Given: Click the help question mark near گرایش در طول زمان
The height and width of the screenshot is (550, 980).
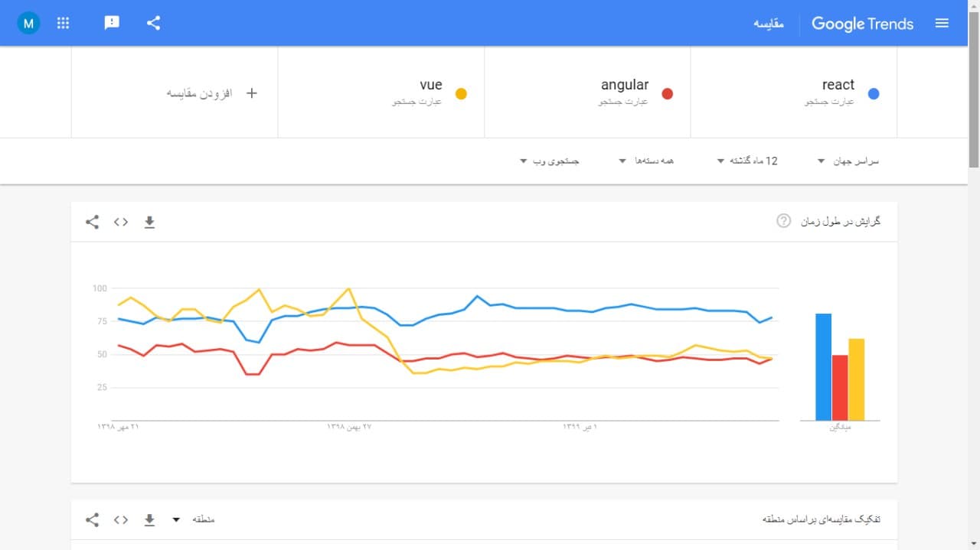Looking at the screenshot, I should point(782,221).
